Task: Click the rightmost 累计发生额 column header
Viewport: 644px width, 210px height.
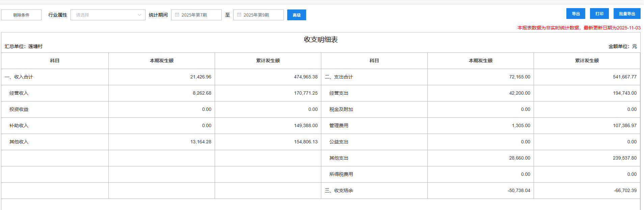Action: click(x=587, y=61)
